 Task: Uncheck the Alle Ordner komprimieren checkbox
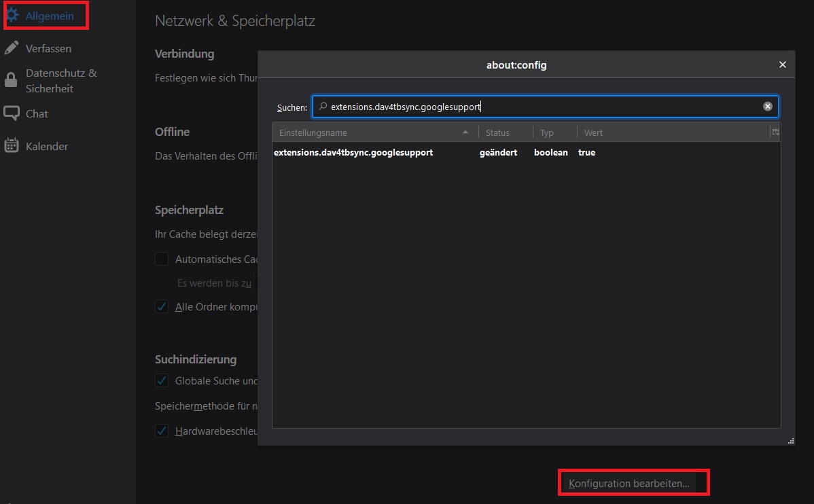click(162, 306)
